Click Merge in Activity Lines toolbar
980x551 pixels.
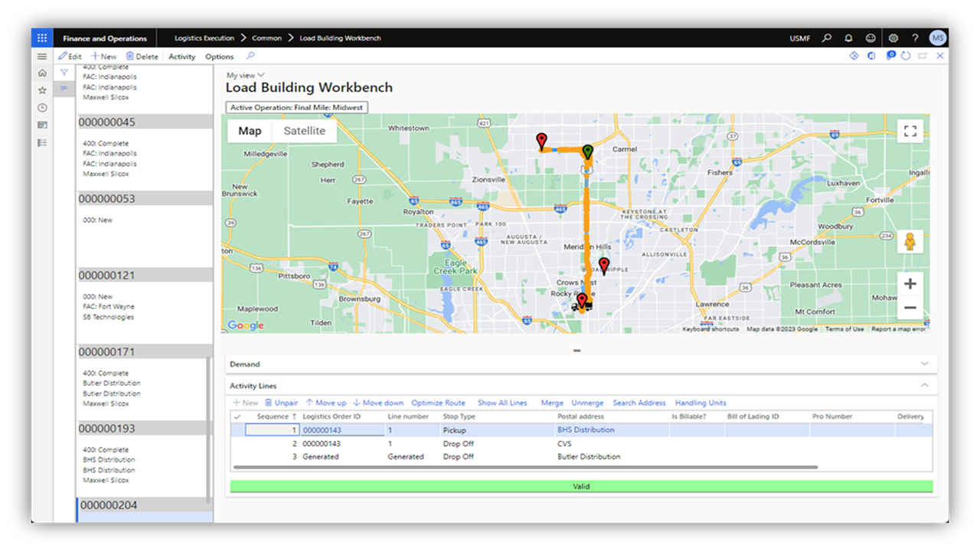552,403
